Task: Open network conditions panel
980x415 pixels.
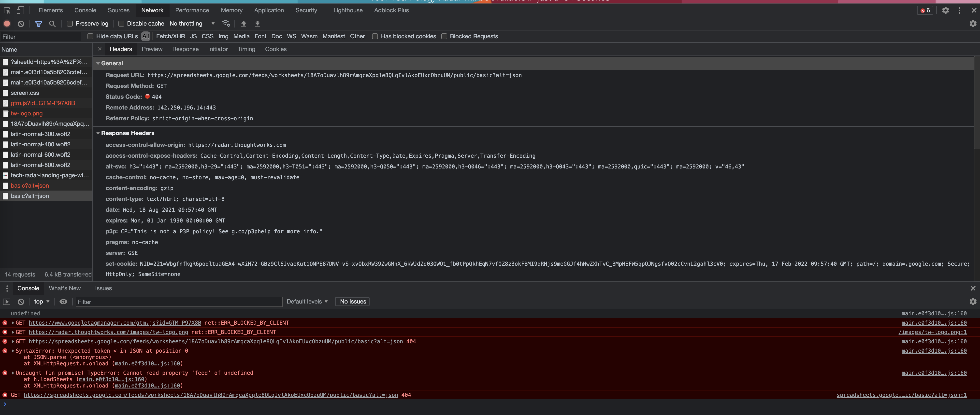Action: [226, 23]
